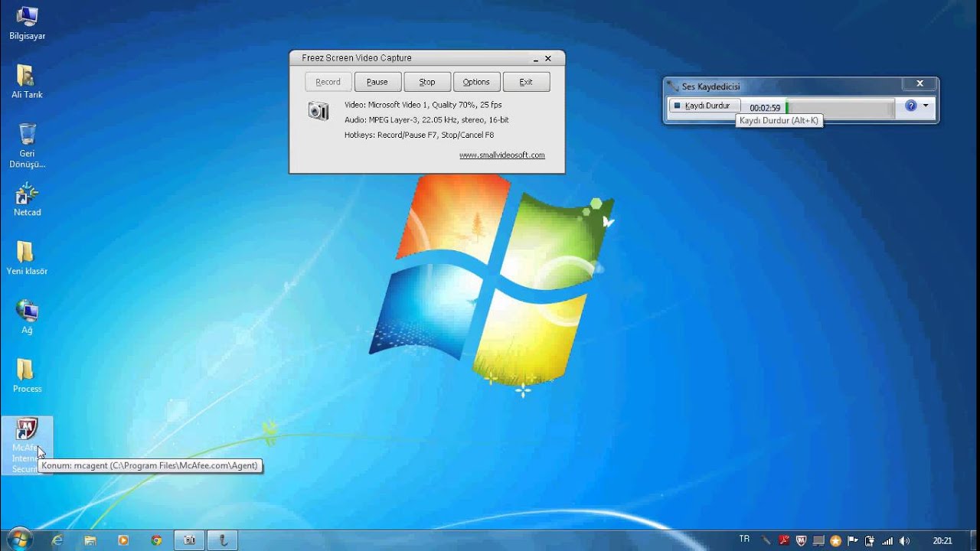Viewport: 980px width, 551px height.
Task: Open Windows Explorer from the taskbar
Action: click(90, 540)
